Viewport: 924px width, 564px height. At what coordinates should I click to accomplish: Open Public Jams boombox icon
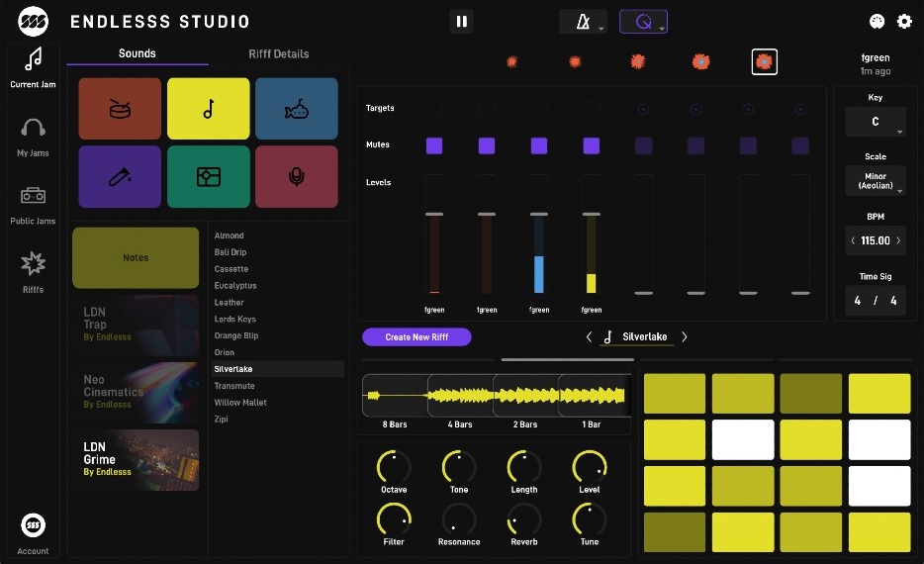(33, 195)
